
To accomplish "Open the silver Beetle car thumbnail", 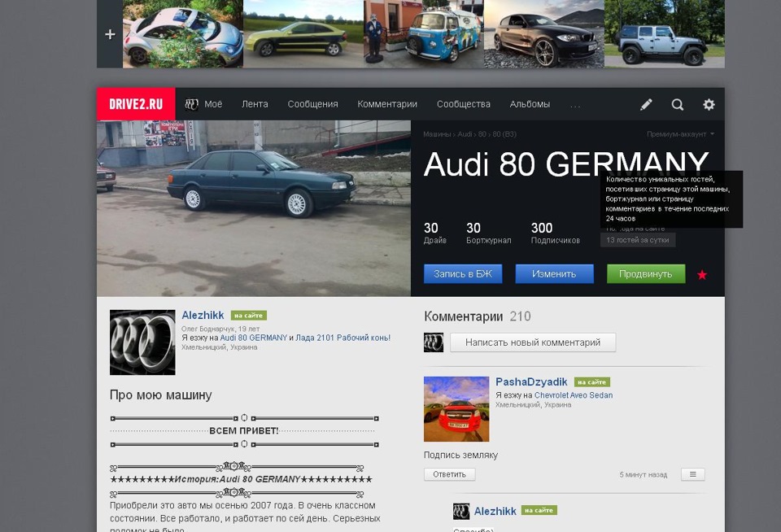I will coord(183,34).
